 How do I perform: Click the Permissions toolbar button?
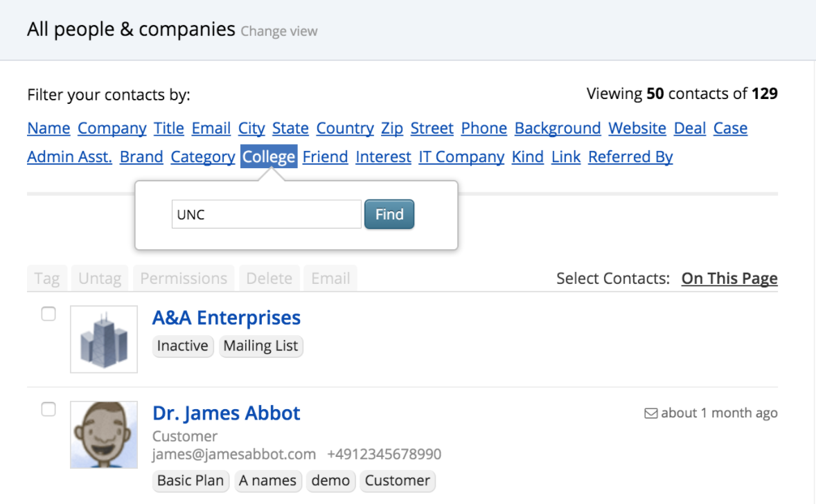[184, 278]
